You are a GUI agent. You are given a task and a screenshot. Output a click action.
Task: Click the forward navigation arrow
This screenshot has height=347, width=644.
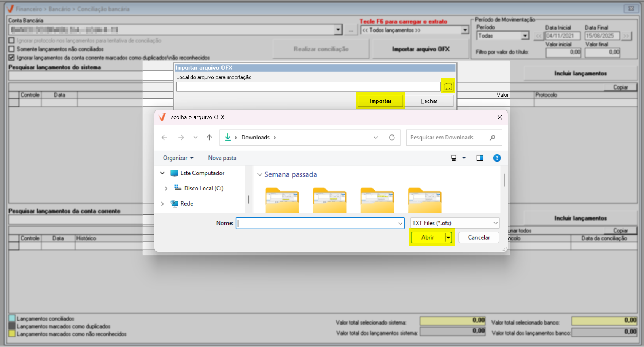point(181,138)
